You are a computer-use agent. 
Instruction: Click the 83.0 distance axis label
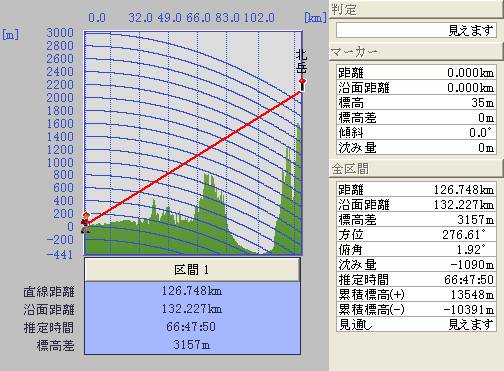pyautogui.click(x=227, y=17)
